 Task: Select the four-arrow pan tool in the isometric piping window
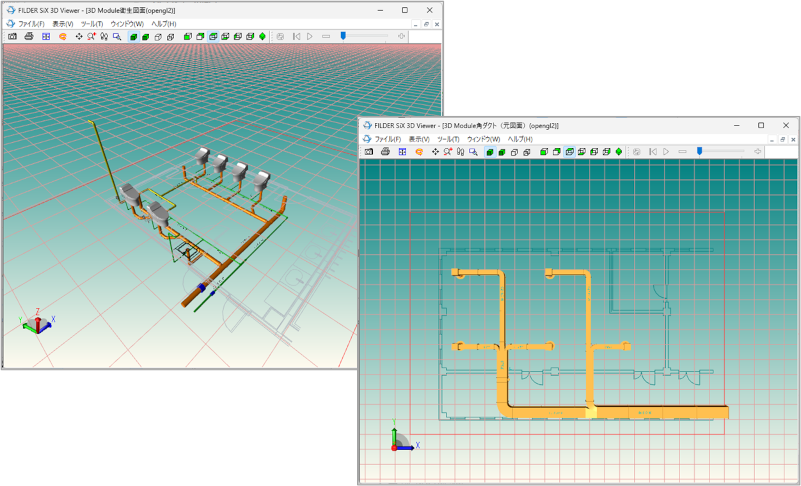[79, 36]
